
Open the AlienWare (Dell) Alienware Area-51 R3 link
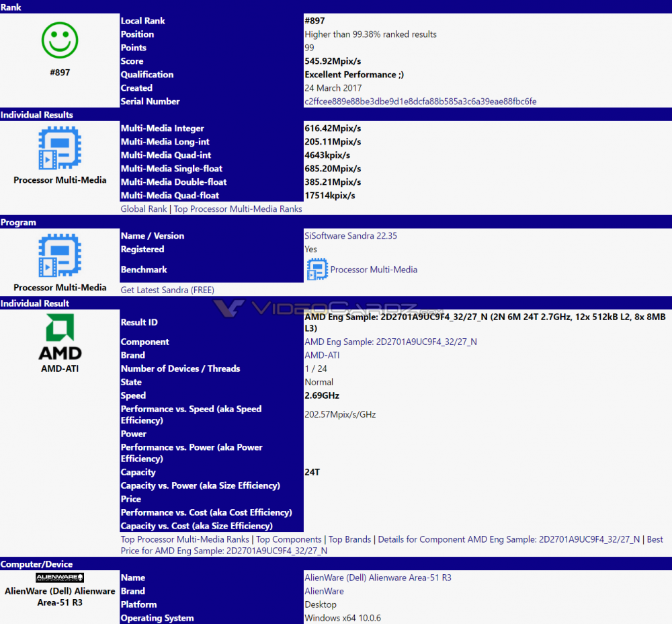(378, 578)
